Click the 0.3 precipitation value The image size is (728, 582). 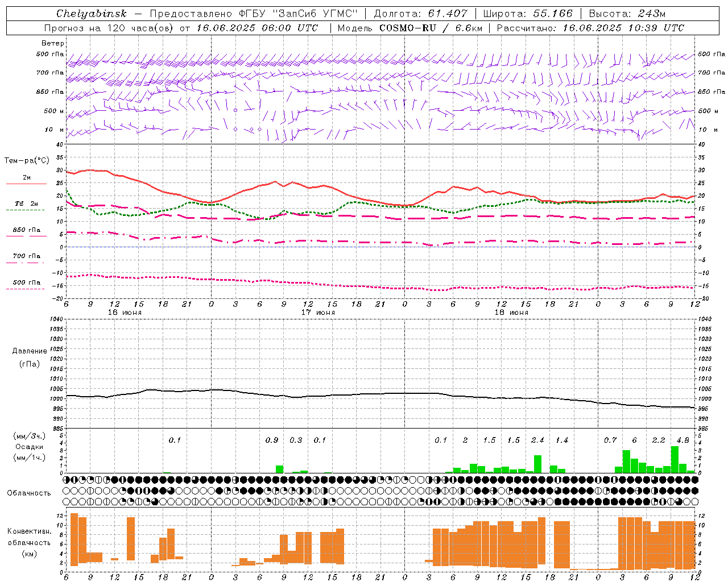(x=296, y=440)
